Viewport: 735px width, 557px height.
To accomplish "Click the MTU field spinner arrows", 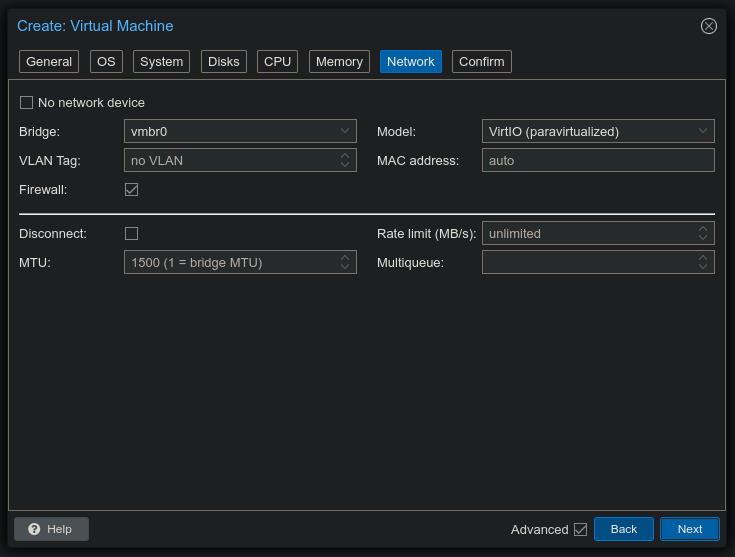I will 345,262.
